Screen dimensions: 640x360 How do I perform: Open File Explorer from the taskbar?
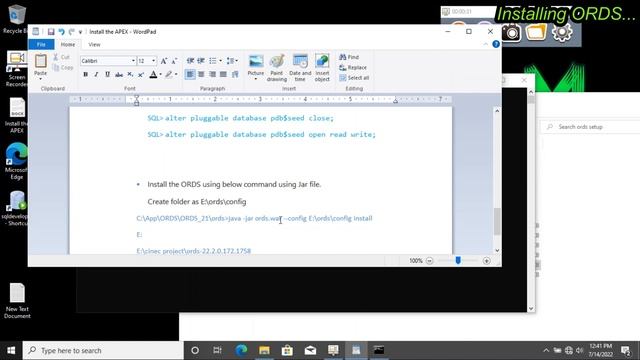pos(264,350)
